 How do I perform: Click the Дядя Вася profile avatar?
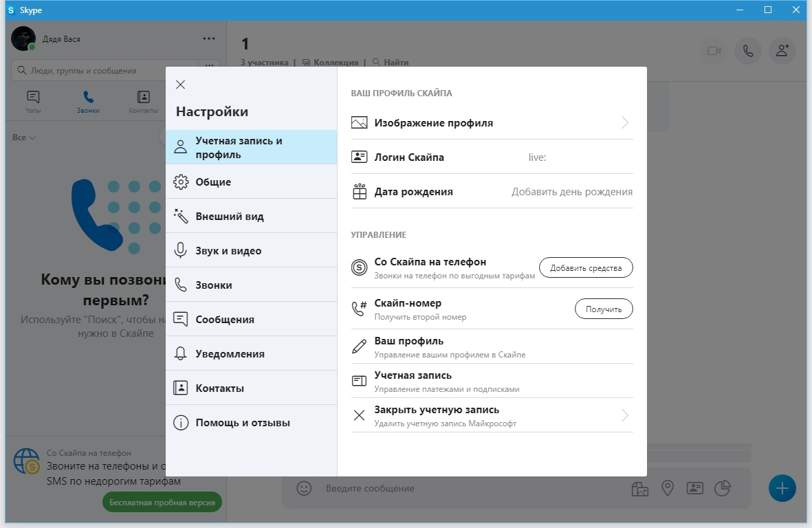coord(23,38)
